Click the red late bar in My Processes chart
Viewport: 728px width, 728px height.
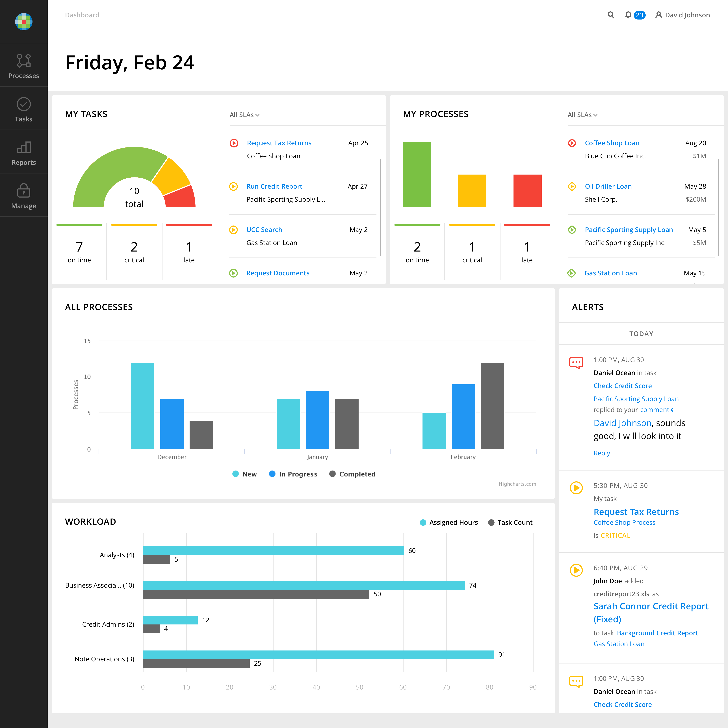[x=527, y=190]
